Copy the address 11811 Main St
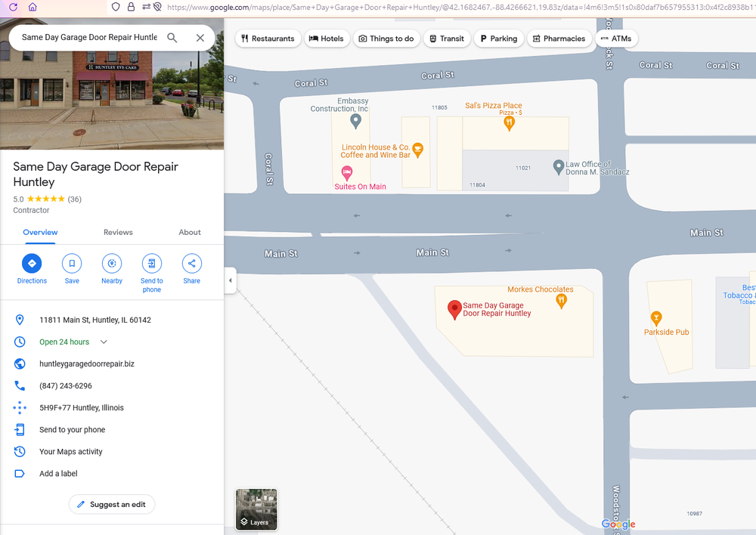 click(x=95, y=320)
